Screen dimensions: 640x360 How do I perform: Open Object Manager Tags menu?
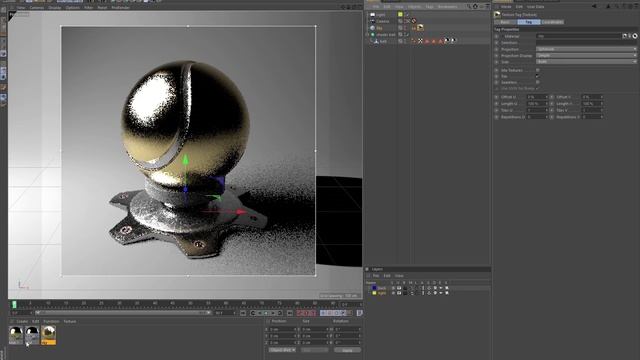click(x=429, y=7)
